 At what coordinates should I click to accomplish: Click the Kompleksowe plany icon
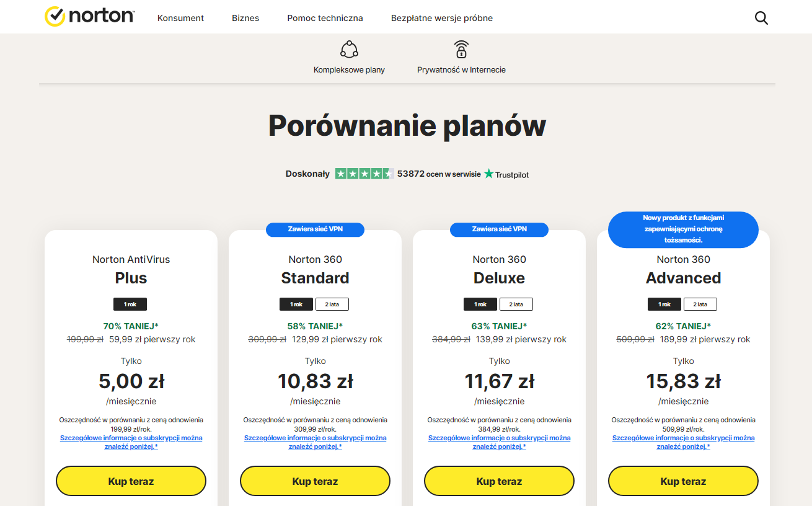(349, 50)
